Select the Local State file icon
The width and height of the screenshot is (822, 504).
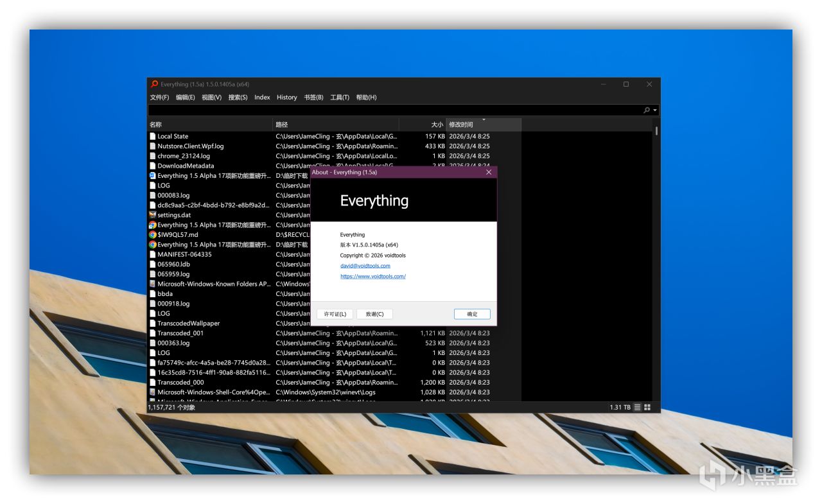pos(153,136)
